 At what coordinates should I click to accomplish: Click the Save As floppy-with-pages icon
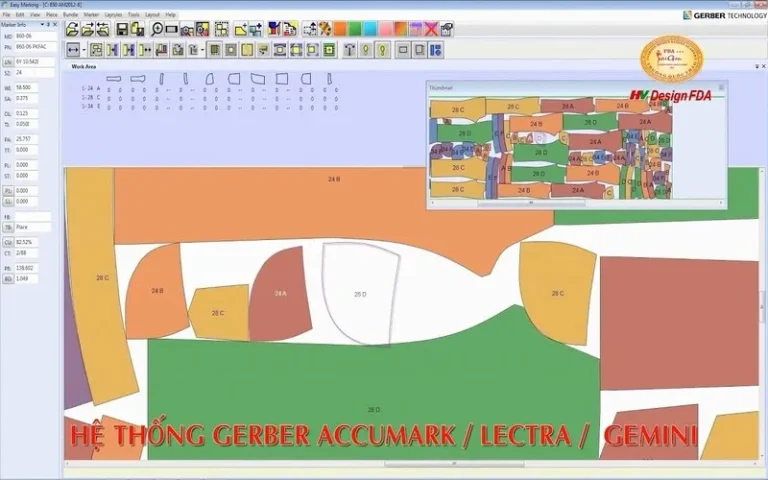(137, 29)
